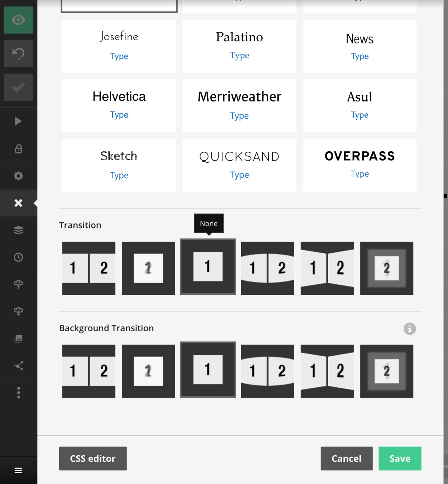Image resolution: width=448 pixels, height=484 pixels.
Task: Toggle the preview eye icon in sidebar
Action: pyautogui.click(x=18, y=20)
